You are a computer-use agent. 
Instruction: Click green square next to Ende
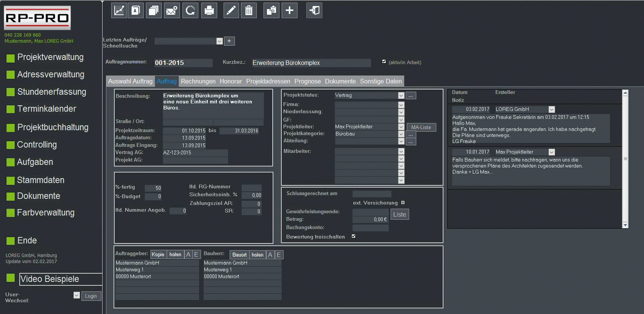click(11, 241)
